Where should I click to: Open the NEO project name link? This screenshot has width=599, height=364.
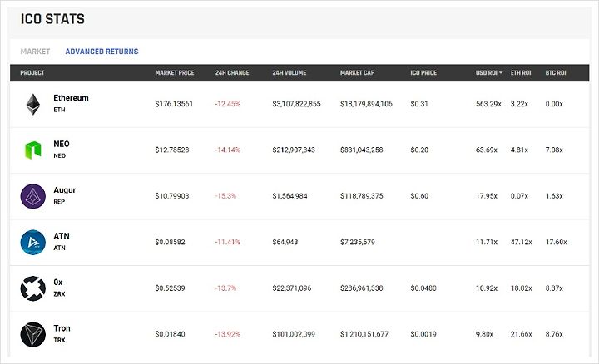coord(62,144)
